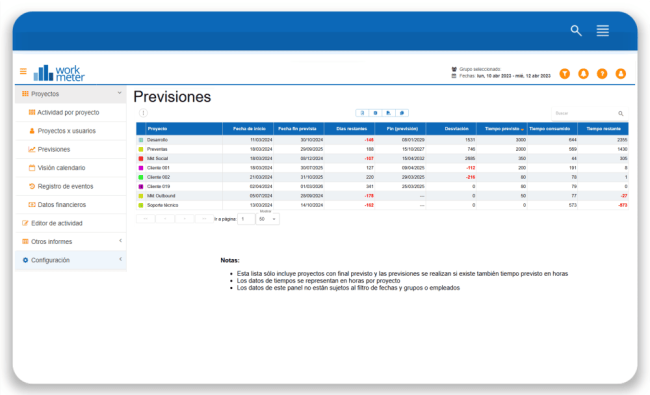Click the Registro de eventos history icon
Screen dimensions: 650x395
[x=32, y=186]
